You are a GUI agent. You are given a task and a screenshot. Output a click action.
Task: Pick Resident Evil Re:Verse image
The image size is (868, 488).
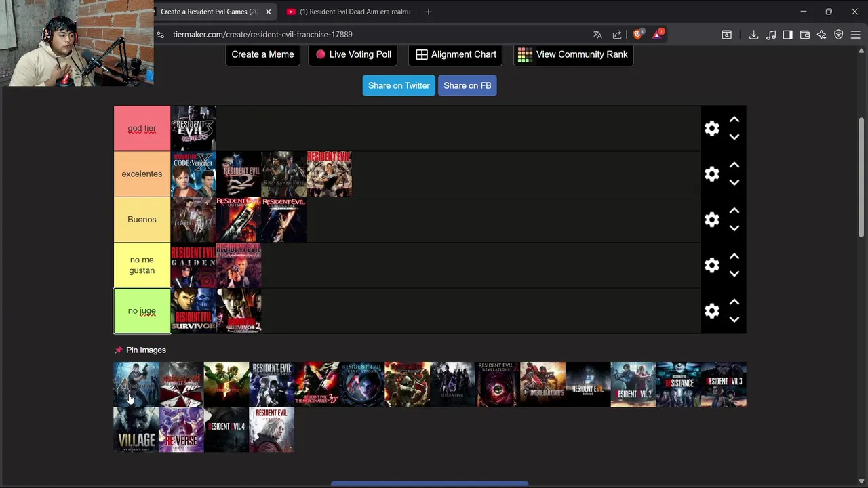pyautogui.click(x=181, y=430)
